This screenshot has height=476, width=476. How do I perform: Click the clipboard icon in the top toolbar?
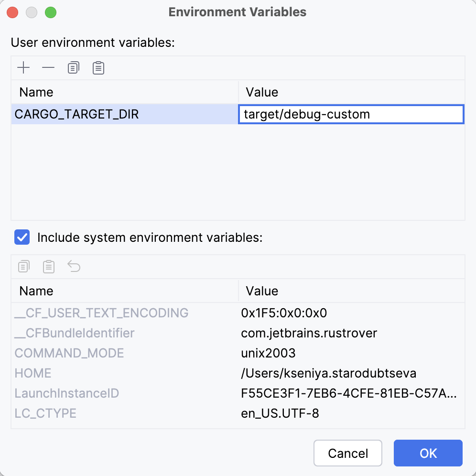[97, 67]
